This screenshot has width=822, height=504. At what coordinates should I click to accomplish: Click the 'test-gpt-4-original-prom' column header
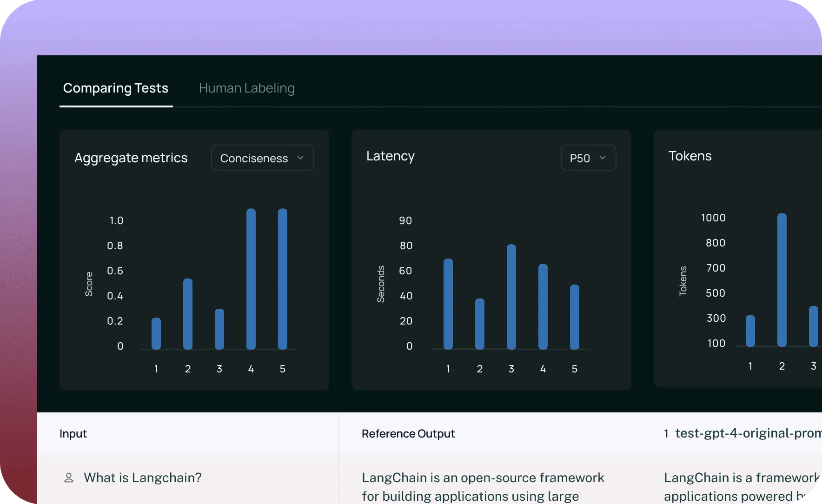coord(748,433)
